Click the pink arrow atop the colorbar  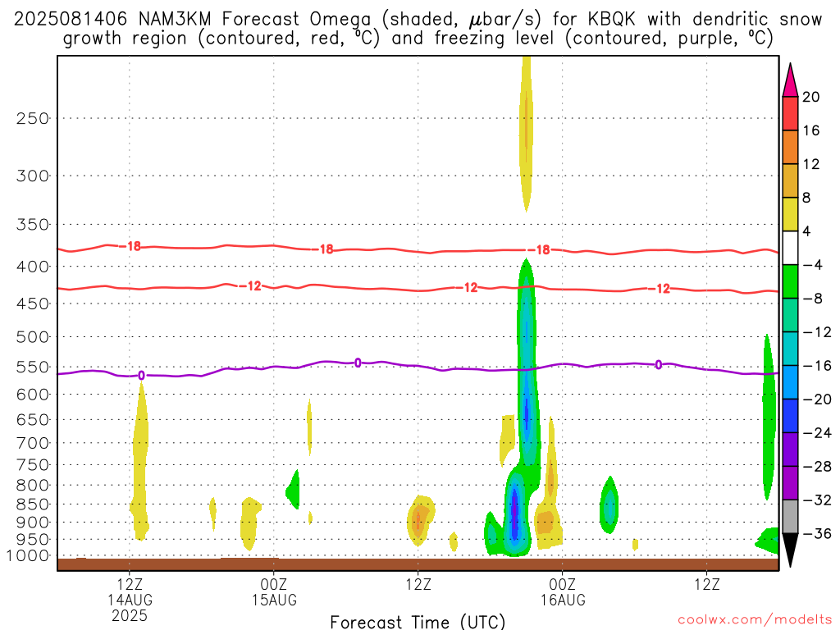790,83
